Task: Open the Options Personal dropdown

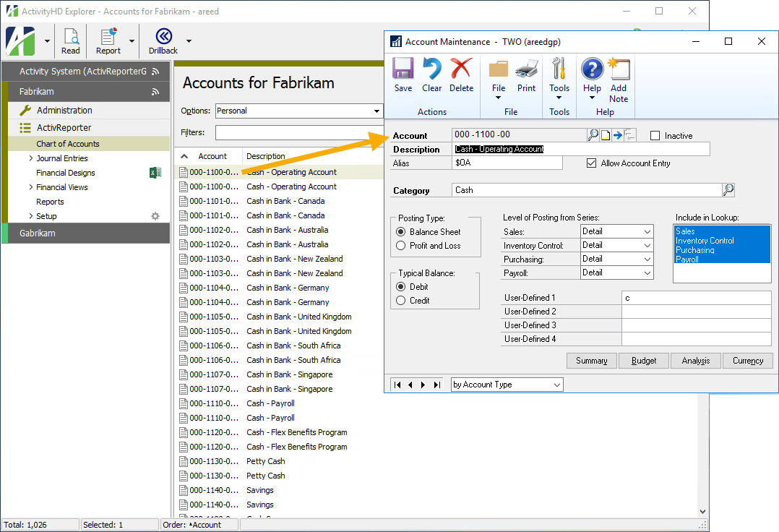Action: (376, 111)
